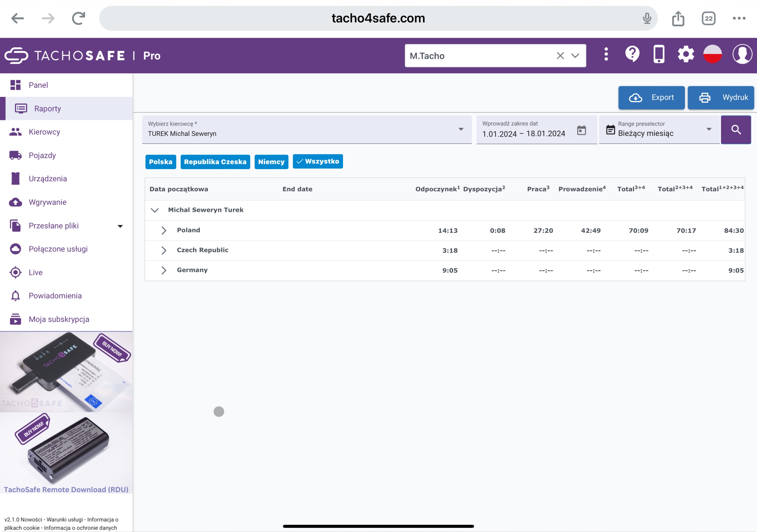
Task: Open the three-dot vertical menu in header
Action: tap(606, 54)
